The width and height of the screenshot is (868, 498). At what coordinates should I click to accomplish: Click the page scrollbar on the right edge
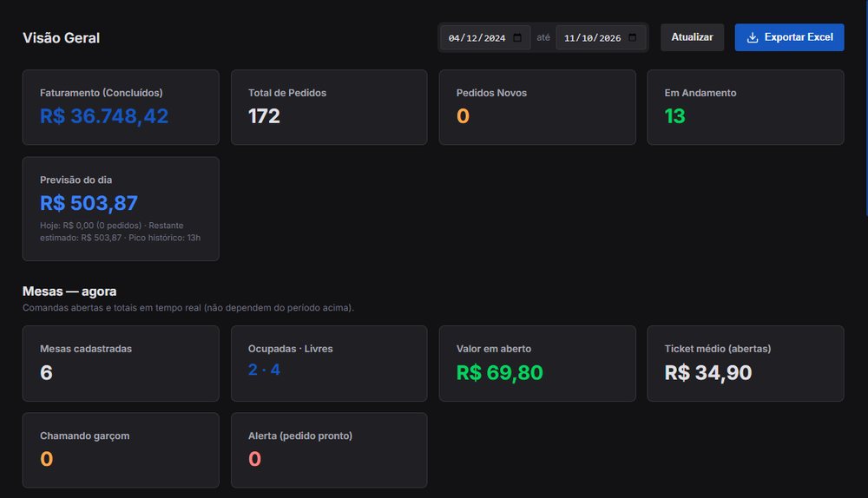[x=865, y=108]
